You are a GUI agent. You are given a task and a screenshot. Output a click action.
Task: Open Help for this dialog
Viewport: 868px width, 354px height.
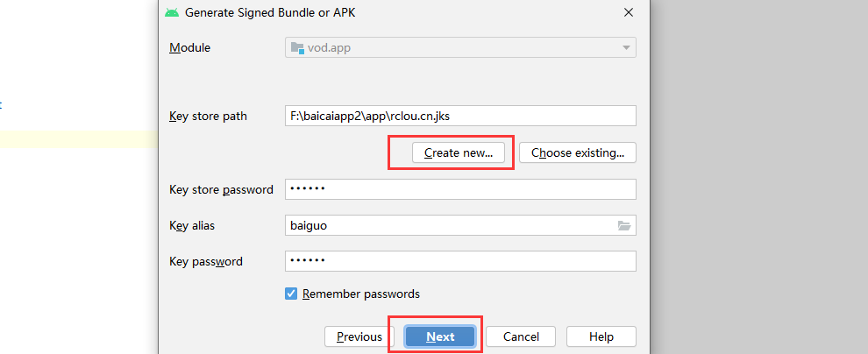click(x=601, y=336)
